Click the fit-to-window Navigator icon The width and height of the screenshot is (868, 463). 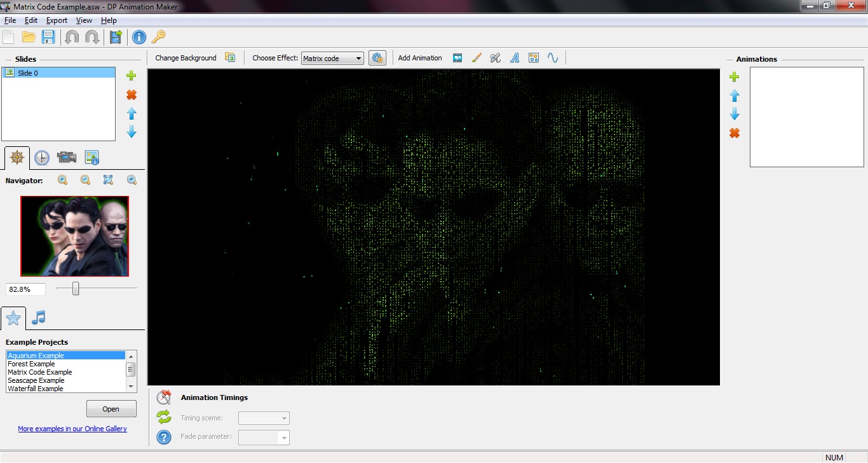coord(108,180)
